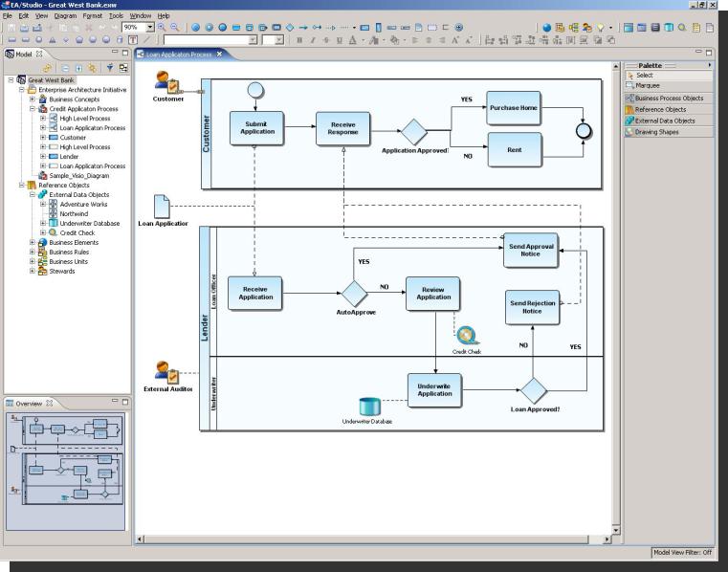
Task: Select the Loan Application document icon
Action: 162,207
